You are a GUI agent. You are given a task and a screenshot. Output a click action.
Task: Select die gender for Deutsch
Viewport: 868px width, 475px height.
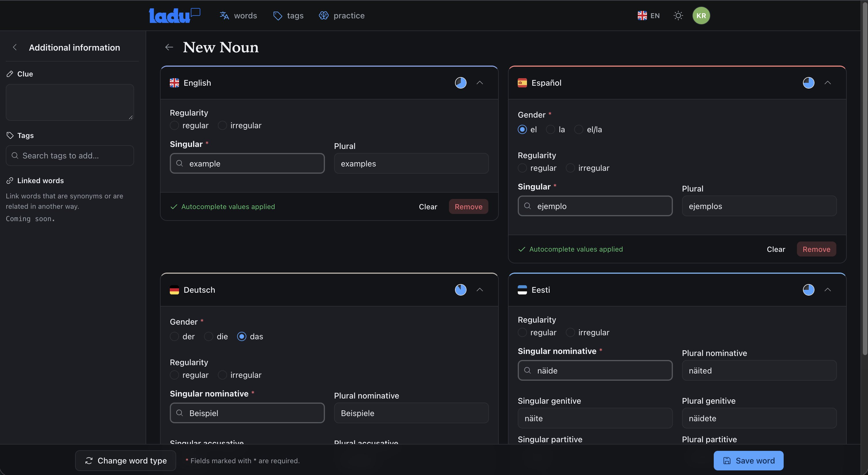click(x=208, y=337)
